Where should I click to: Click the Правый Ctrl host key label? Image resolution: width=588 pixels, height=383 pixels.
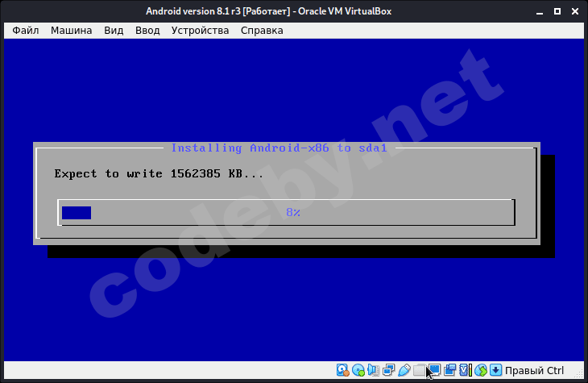(534, 371)
